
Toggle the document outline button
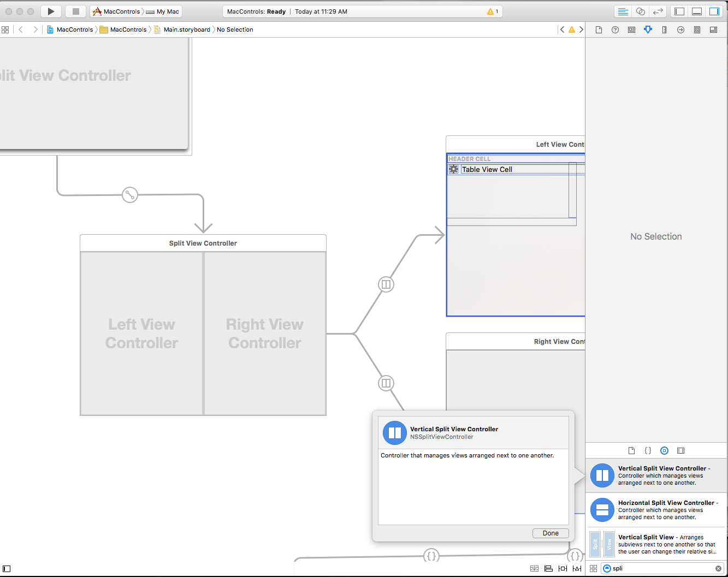coord(6,568)
